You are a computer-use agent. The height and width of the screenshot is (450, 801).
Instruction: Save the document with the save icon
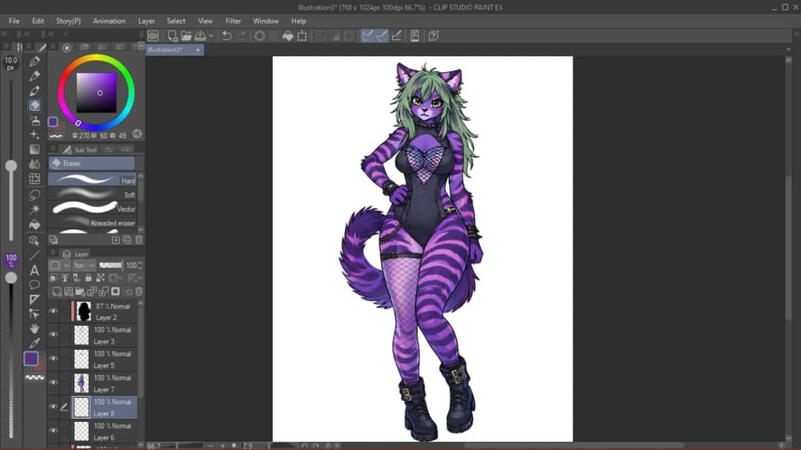[200, 36]
